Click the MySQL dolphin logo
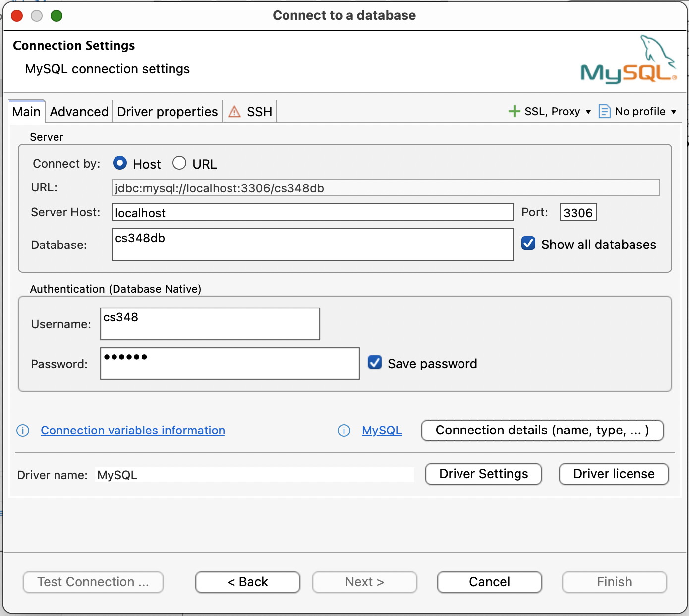Viewport: 689px width, 616px height. click(628, 61)
